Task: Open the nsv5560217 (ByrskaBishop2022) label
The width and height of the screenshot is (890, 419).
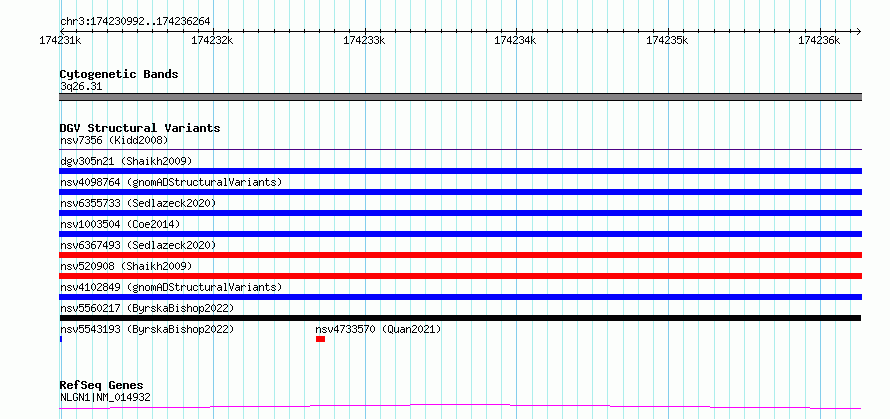Action: tap(147, 308)
